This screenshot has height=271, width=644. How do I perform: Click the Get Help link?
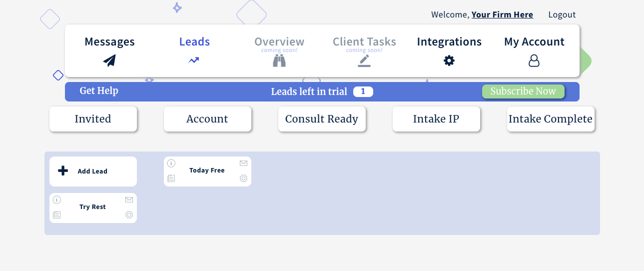pyautogui.click(x=99, y=90)
